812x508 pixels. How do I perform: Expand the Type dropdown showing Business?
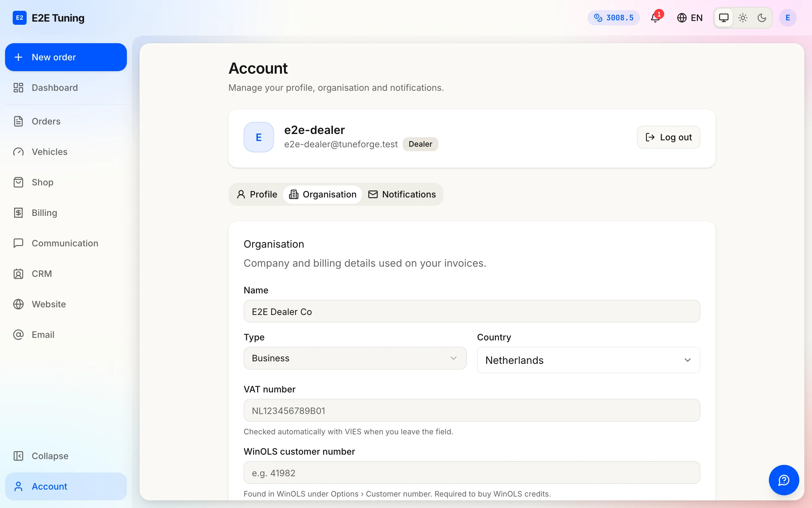click(x=355, y=358)
